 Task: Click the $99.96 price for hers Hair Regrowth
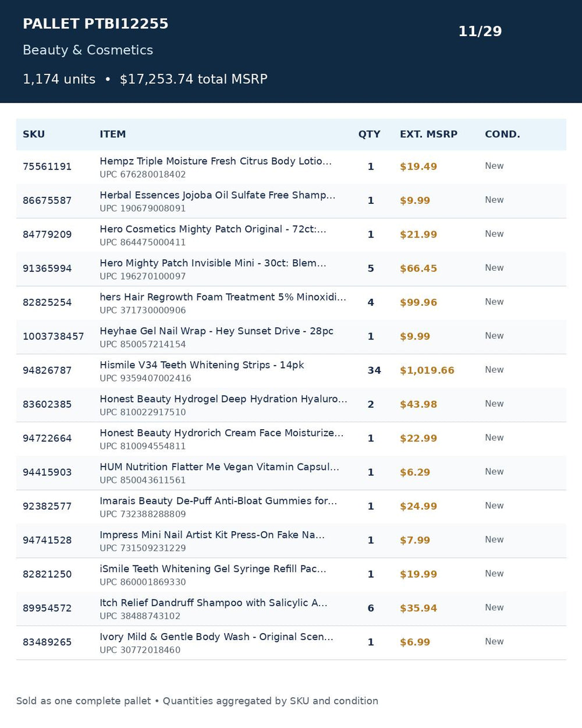point(418,303)
